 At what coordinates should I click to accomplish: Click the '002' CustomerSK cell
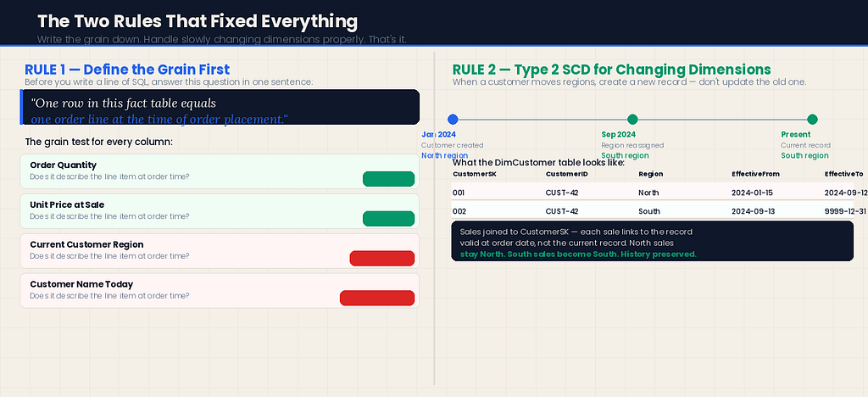coord(459,211)
